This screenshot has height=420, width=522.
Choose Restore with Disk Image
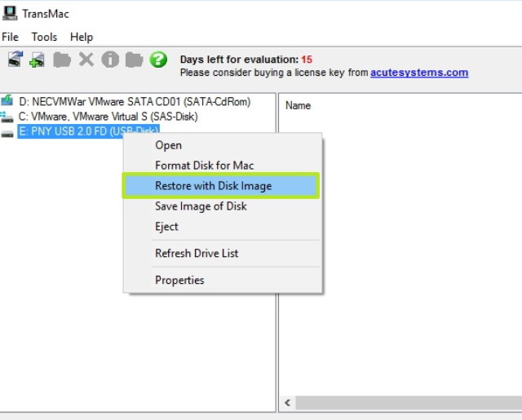pyautogui.click(x=214, y=186)
